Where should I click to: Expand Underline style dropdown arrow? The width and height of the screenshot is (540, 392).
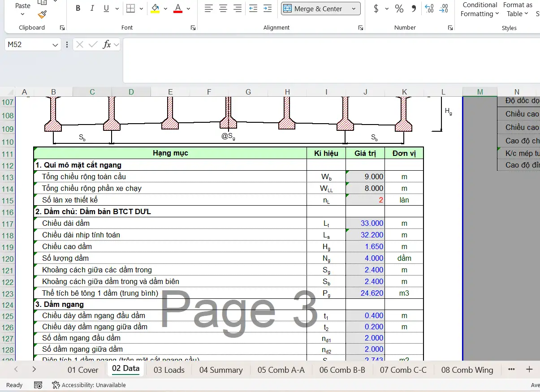[x=117, y=9]
